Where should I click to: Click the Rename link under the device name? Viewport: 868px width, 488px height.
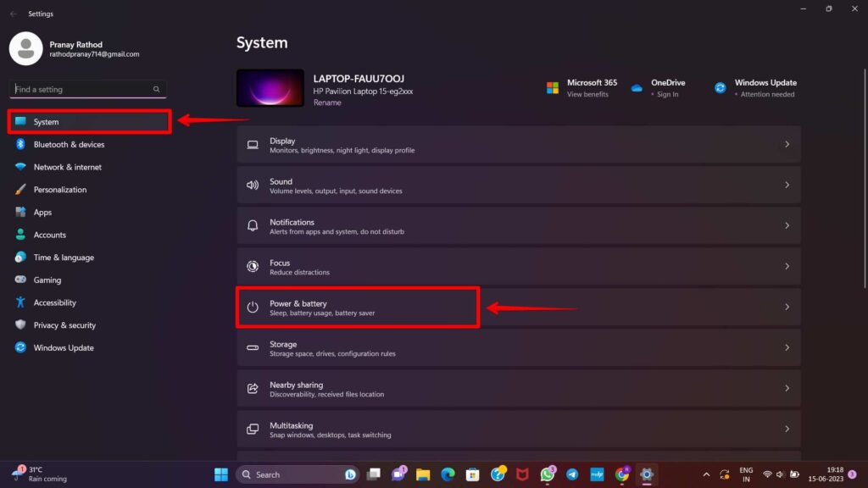(x=326, y=102)
